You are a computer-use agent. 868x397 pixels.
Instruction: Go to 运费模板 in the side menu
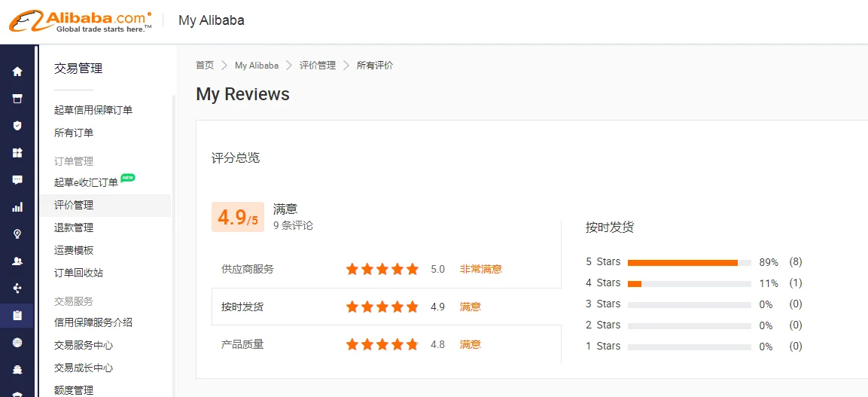coord(74,250)
